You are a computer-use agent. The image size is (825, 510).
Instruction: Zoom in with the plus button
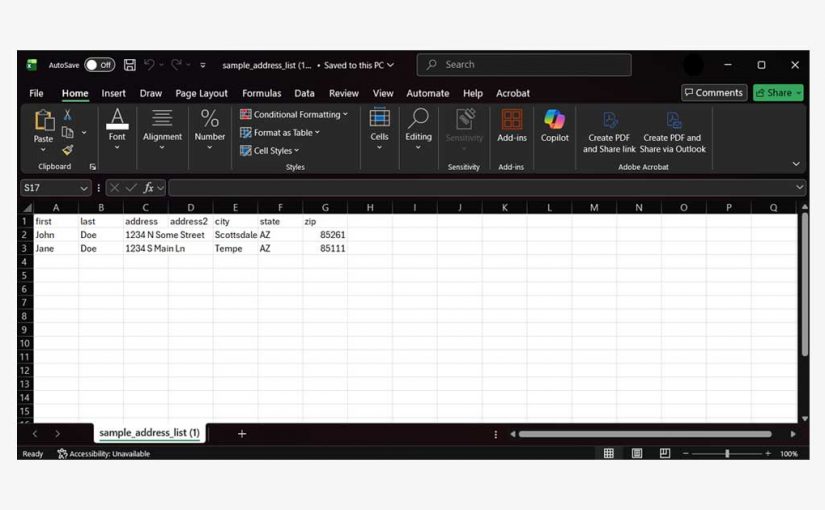[768, 453]
